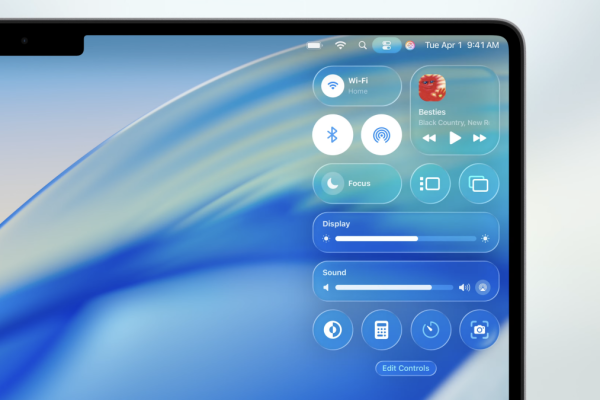Image resolution: width=600 pixels, height=400 pixels.
Task: Open Siri from the menu bar
Action: 410,46
